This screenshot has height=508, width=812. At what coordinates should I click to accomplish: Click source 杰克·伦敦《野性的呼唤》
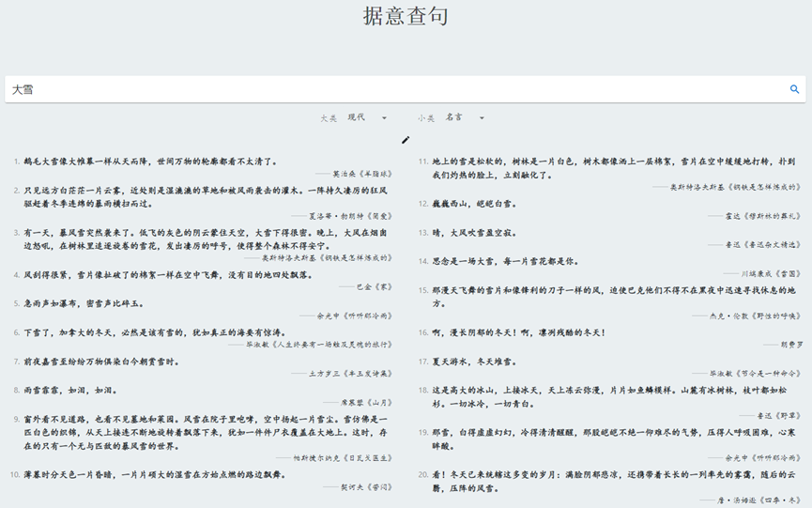(756, 316)
